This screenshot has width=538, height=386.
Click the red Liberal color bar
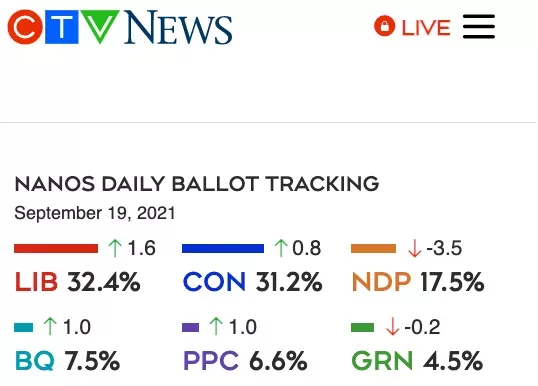56,248
